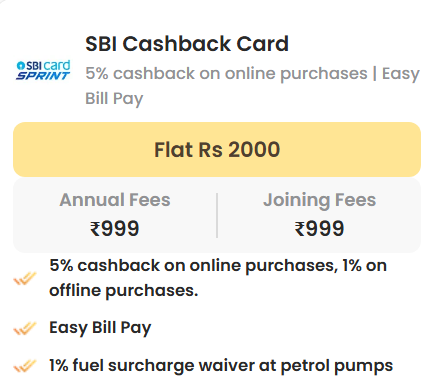Click the Easy Bill Pay benefit text

[x=100, y=328]
